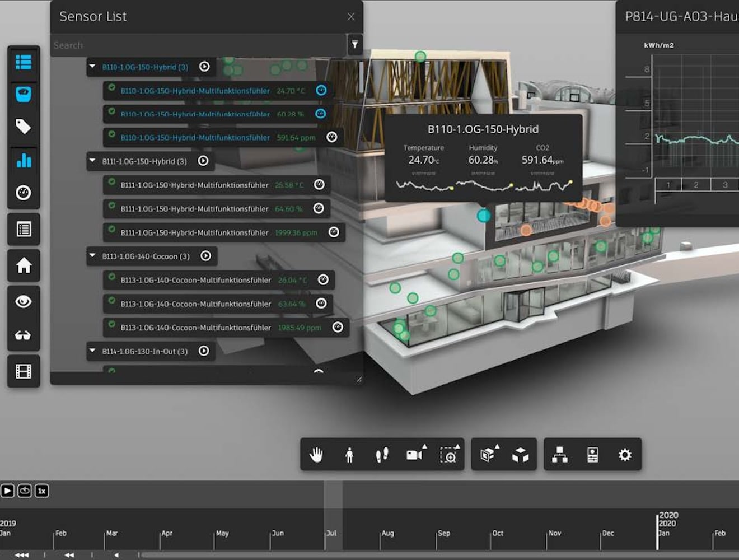Toggle the eye visibility icon in left sidebar

click(x=24, y=302)
